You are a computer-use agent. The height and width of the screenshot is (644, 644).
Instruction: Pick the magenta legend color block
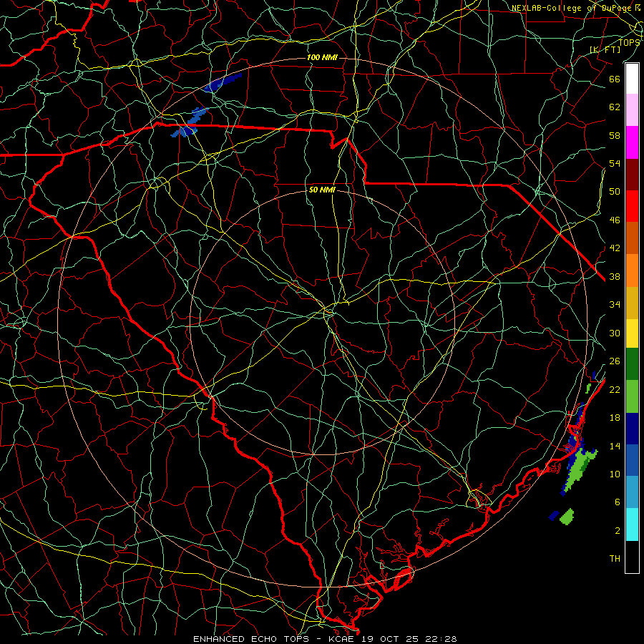click(632, 142)
